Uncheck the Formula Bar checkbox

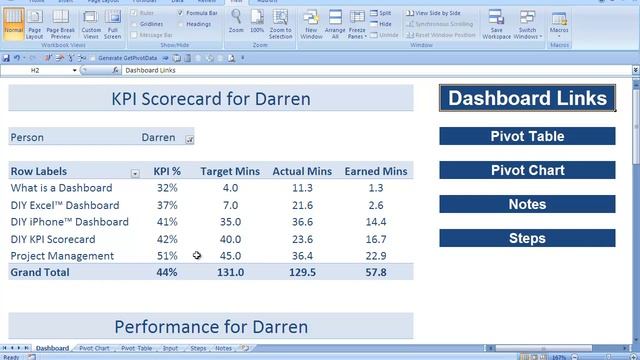coord(180,13)
